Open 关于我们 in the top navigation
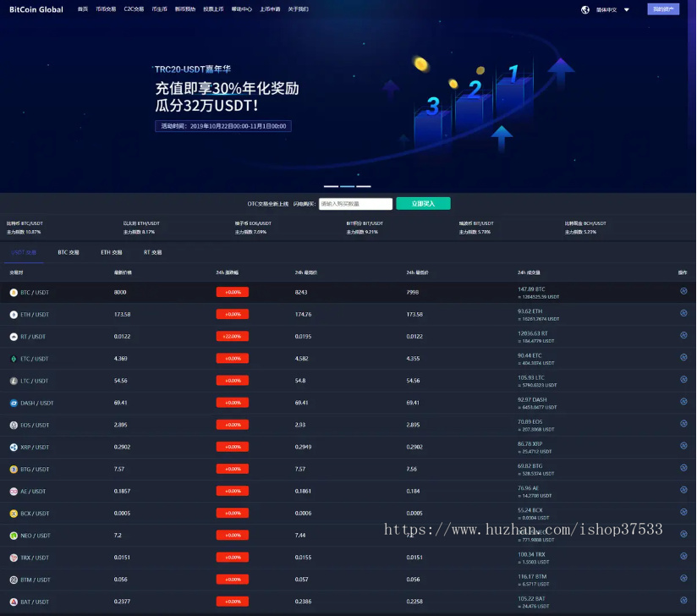This screenshot has width=697, height=616. click(299, 9)
